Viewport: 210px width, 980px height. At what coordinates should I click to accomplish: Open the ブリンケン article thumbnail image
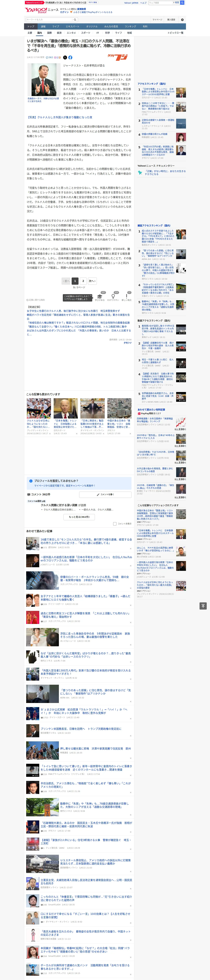32,731
